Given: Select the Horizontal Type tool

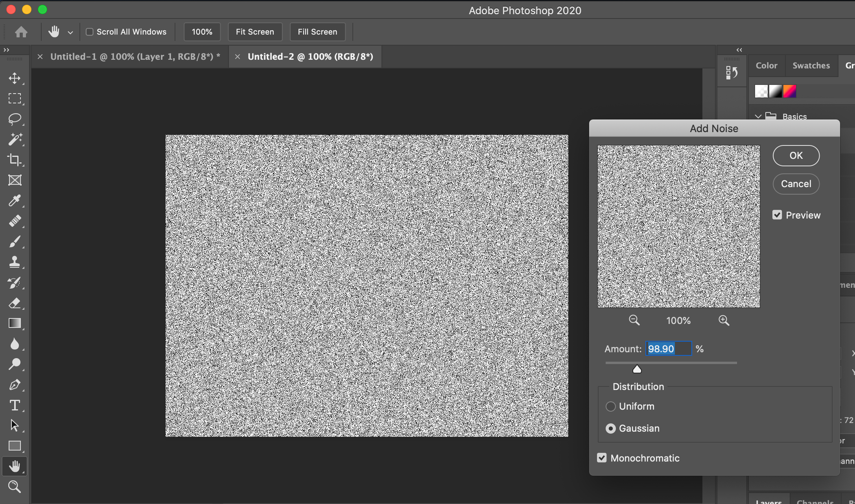Looking at the screenshot, I should click(15, 405).
